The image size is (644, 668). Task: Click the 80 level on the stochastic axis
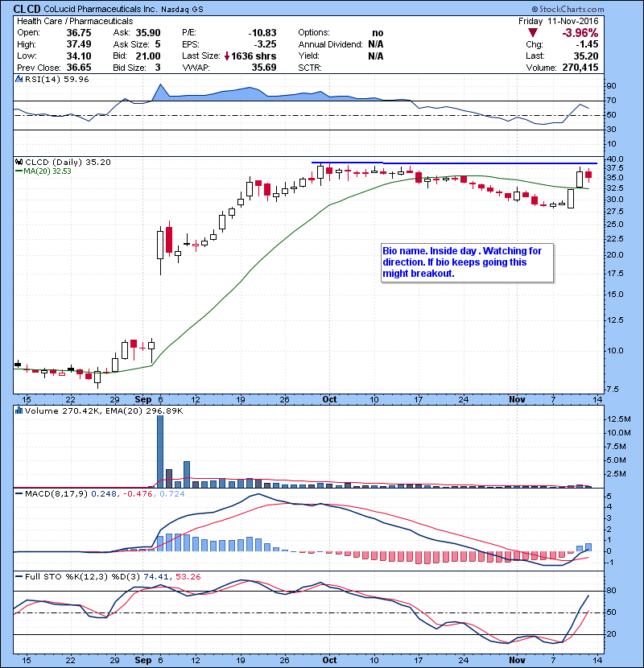[x=611, y=591]
